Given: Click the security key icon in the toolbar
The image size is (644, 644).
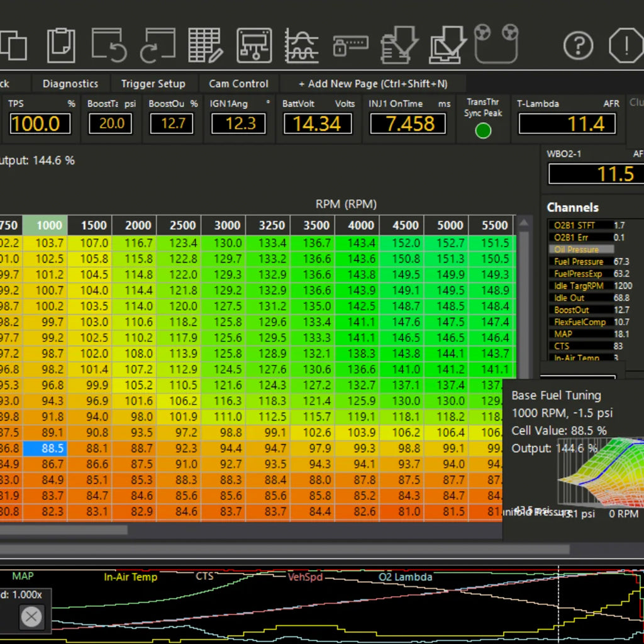Looking at the screenshot, I should click(350, 45).
